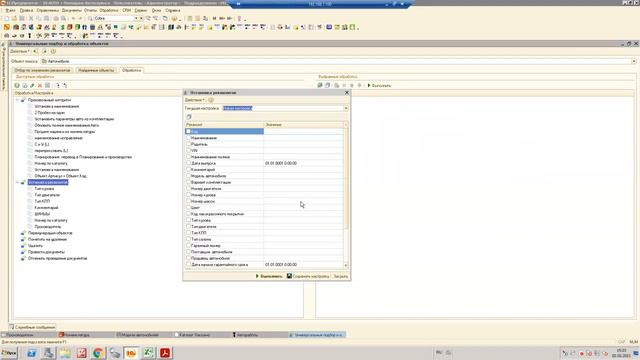Viewport: 640px width, 360px height.
Task: Click the Значение column header in the dialog
Action: pos(304,124)
